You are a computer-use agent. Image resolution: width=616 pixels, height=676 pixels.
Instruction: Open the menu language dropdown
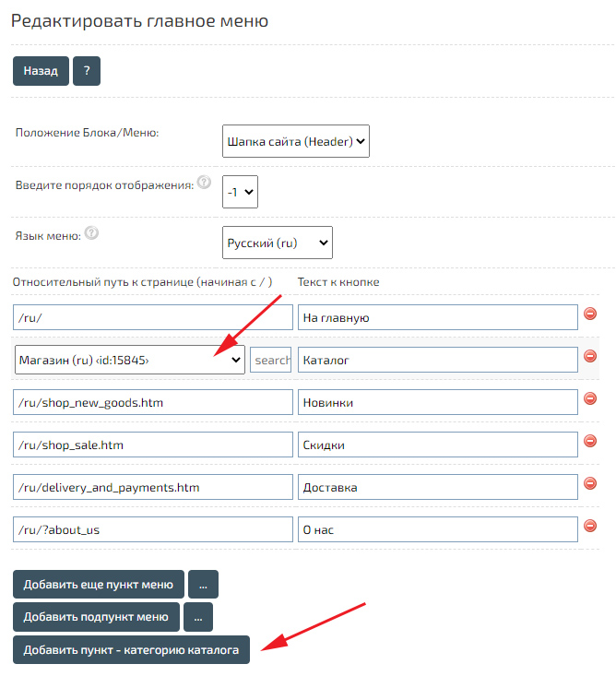click(x=278, y=243)
